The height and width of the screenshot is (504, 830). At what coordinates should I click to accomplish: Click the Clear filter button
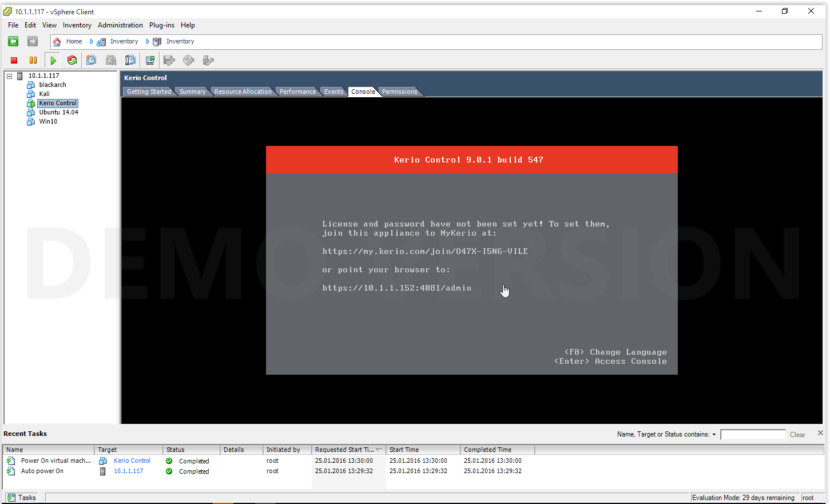click(797, 435)
